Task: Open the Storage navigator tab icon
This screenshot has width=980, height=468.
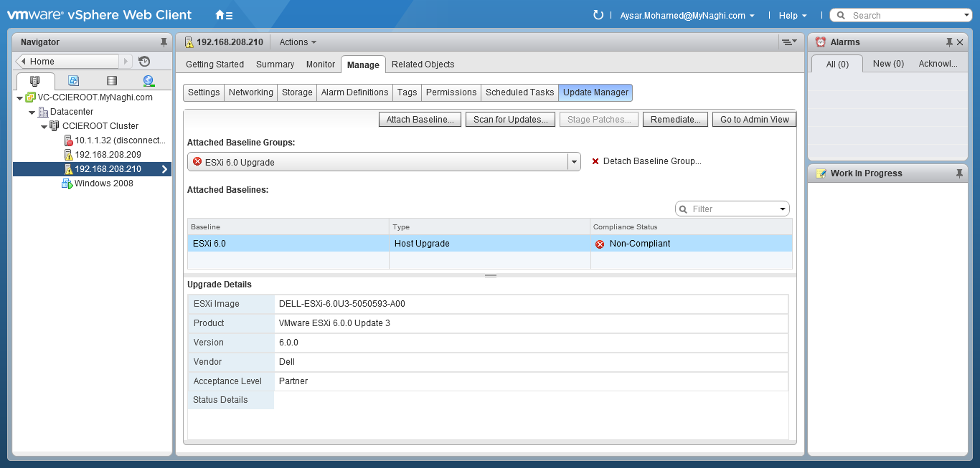Action: (111, 81)
